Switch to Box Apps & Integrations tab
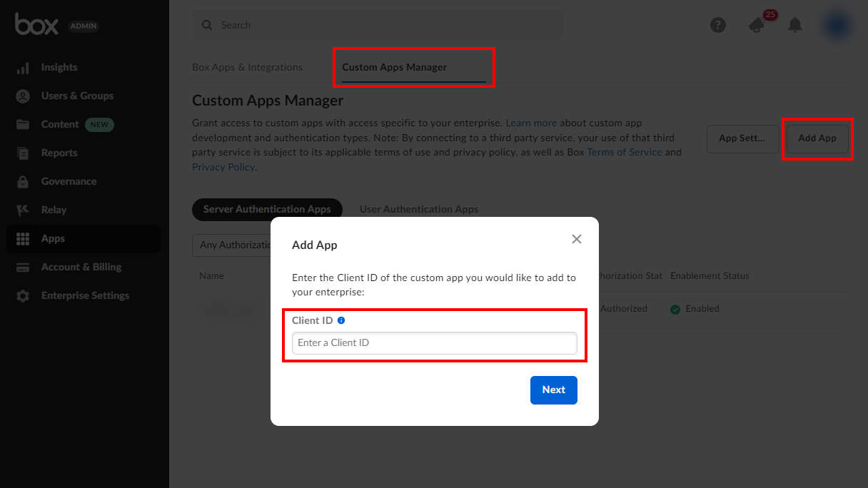 pos(247,67)
